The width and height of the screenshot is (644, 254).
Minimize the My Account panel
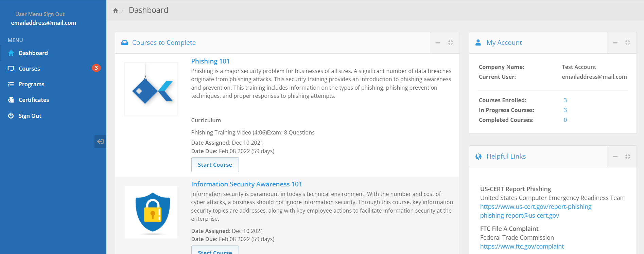coord(615,43)
